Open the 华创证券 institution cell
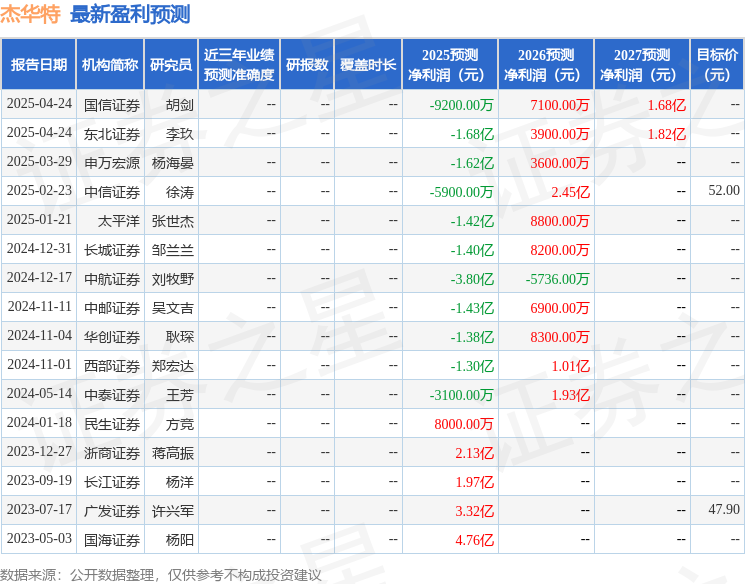Screen dimensions: 745x584 [x=112, y=337]
